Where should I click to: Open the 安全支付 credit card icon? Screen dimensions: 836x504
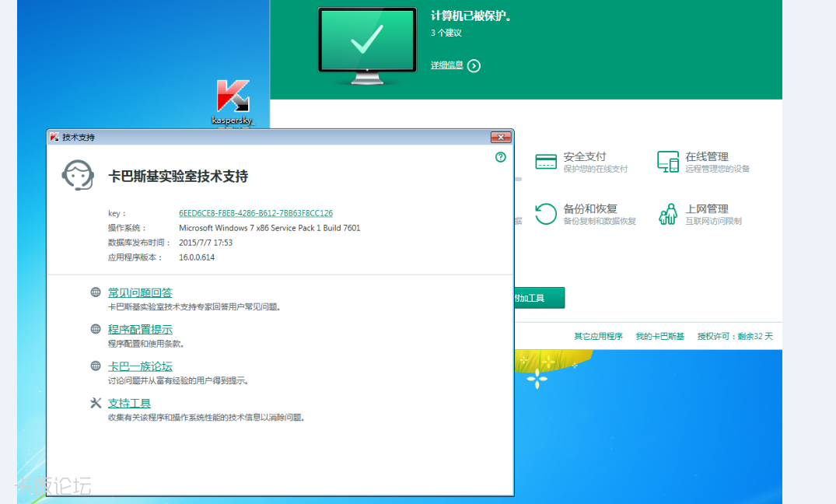point(546,162)
